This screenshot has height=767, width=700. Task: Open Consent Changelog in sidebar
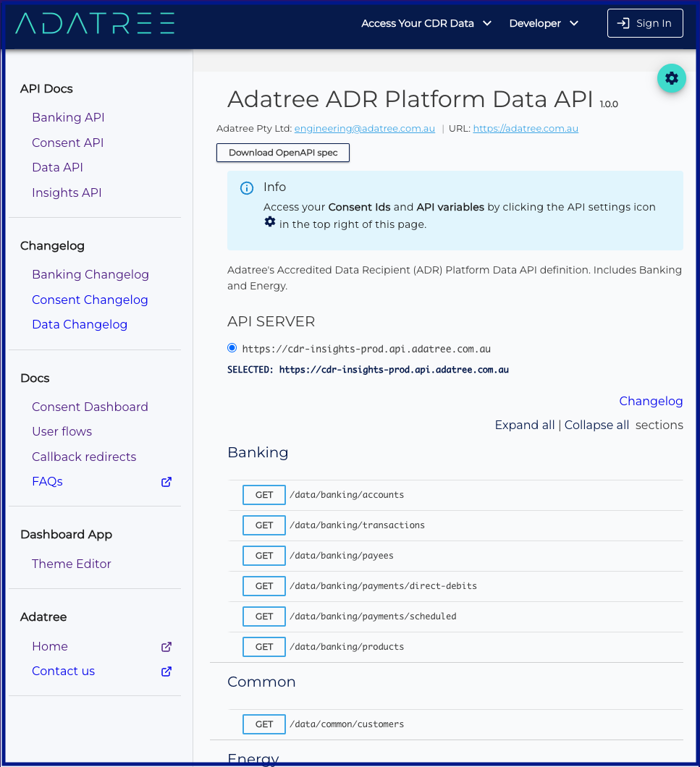[90, 300]
